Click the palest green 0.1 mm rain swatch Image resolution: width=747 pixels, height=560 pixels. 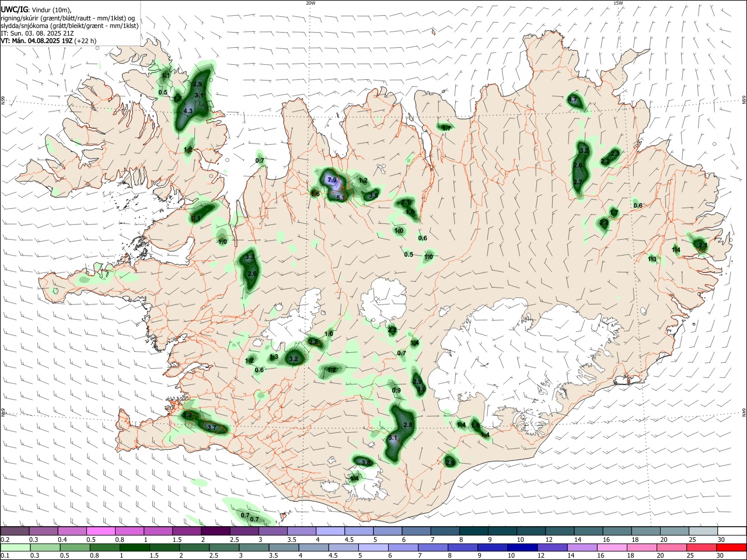point(15,548)
